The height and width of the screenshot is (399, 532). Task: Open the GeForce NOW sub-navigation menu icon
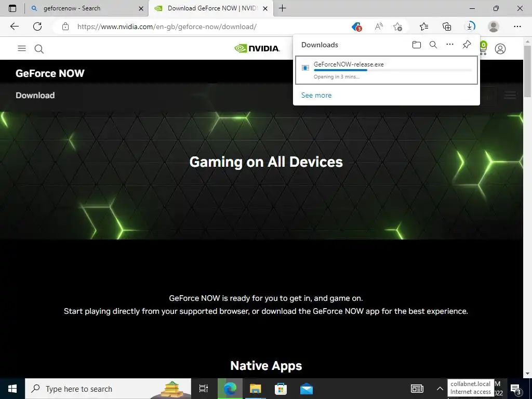click(510, 96)
